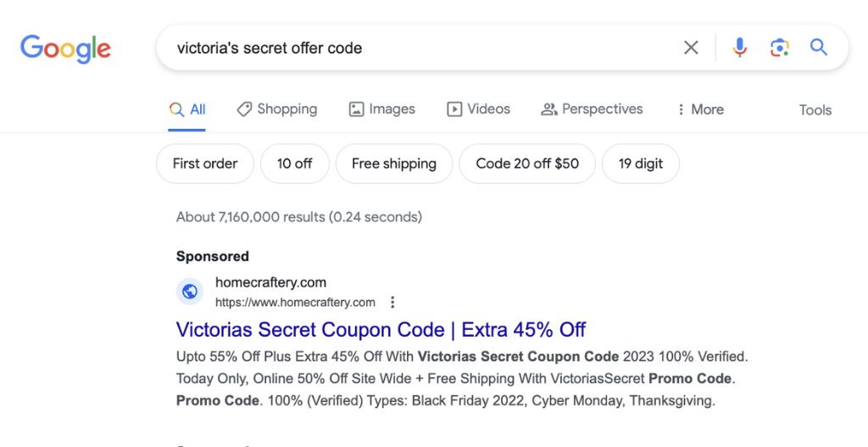This screenshot has width=868, height=447.
Task: Click the Google logo
Action: pos(65,48)
